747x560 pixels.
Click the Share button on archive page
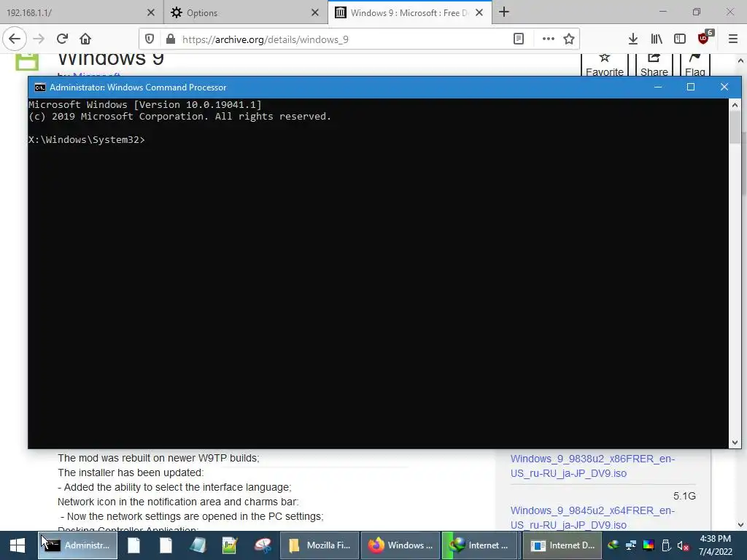click(654, 65)
